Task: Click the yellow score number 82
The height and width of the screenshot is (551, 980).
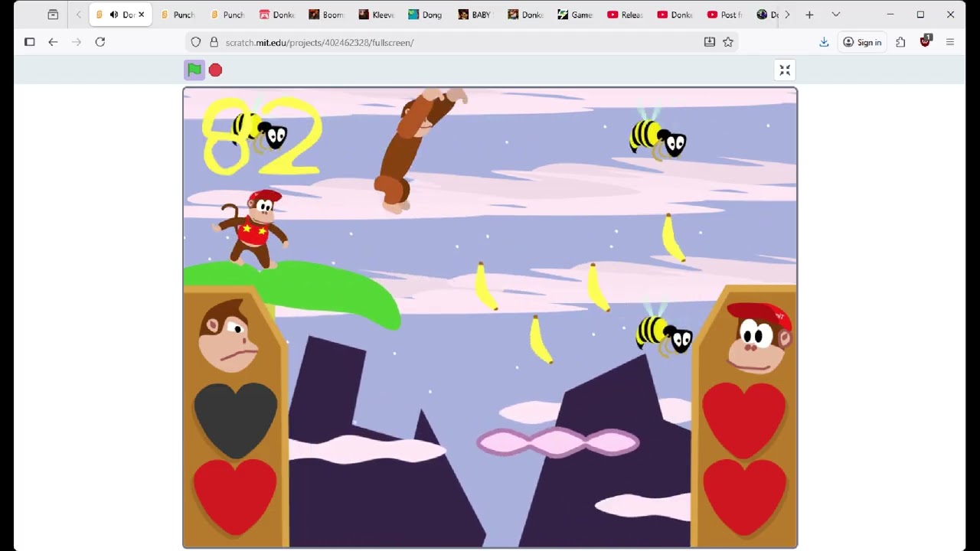Action: click(x=261, y=136)
